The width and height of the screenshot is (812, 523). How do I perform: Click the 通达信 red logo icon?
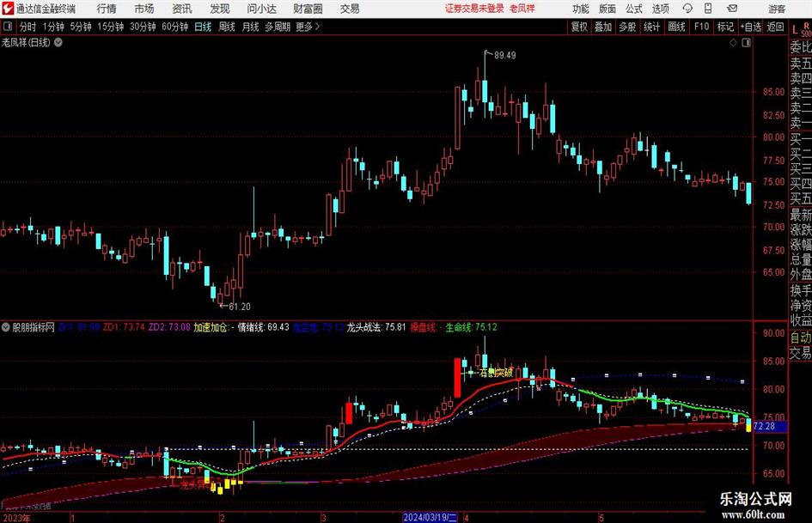7,9
